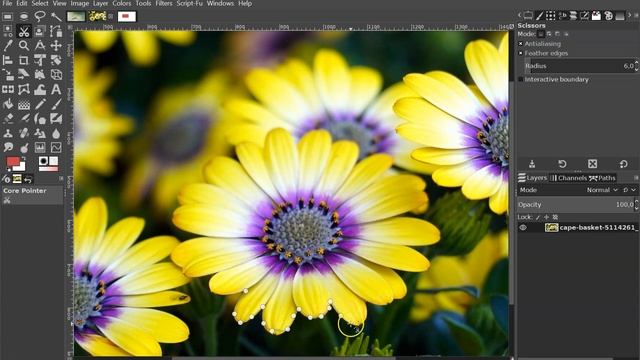Viewport: 640px width, 360px height.
Task: Toggle the Antialiasing checkbox
Action: pyautogui.click(x=520, y=44)
